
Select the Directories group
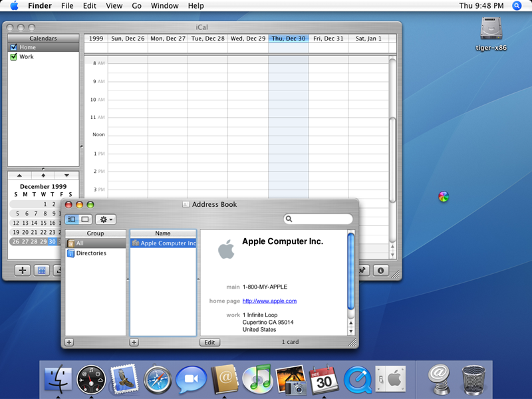[90, 253]
